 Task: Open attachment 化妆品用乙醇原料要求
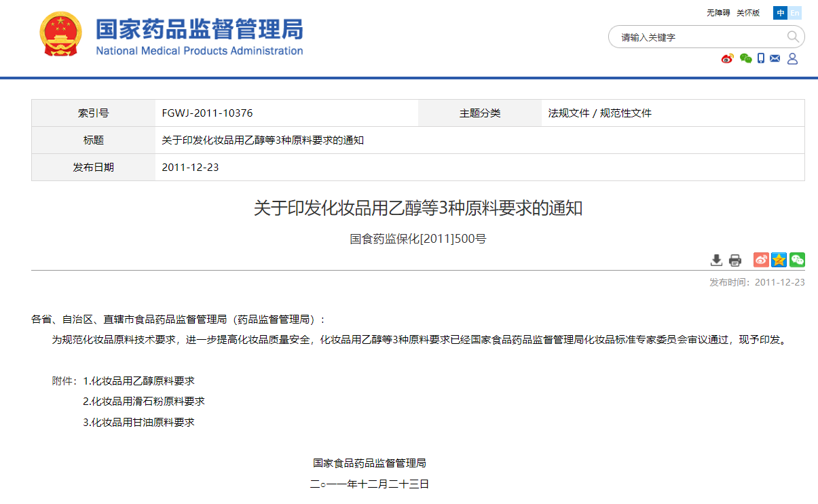pyautogui.click(x=143, y=381)
